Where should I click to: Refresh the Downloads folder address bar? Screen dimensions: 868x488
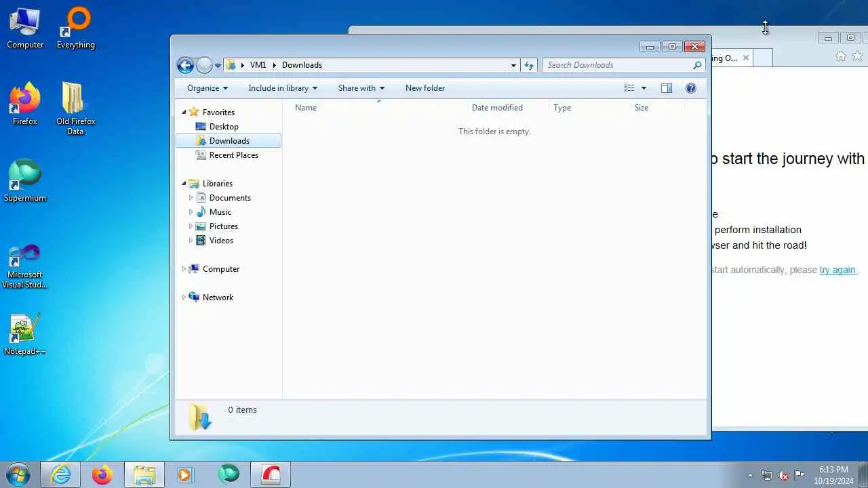click(529, 65)
